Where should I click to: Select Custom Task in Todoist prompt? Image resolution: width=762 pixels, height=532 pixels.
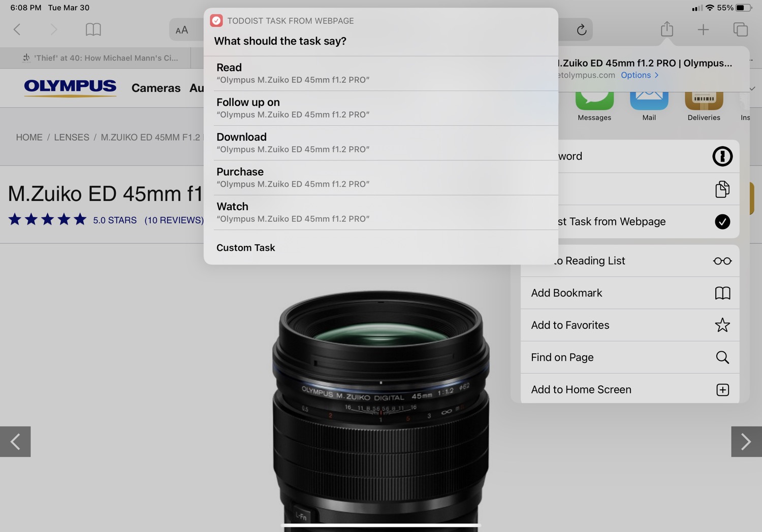381,247
